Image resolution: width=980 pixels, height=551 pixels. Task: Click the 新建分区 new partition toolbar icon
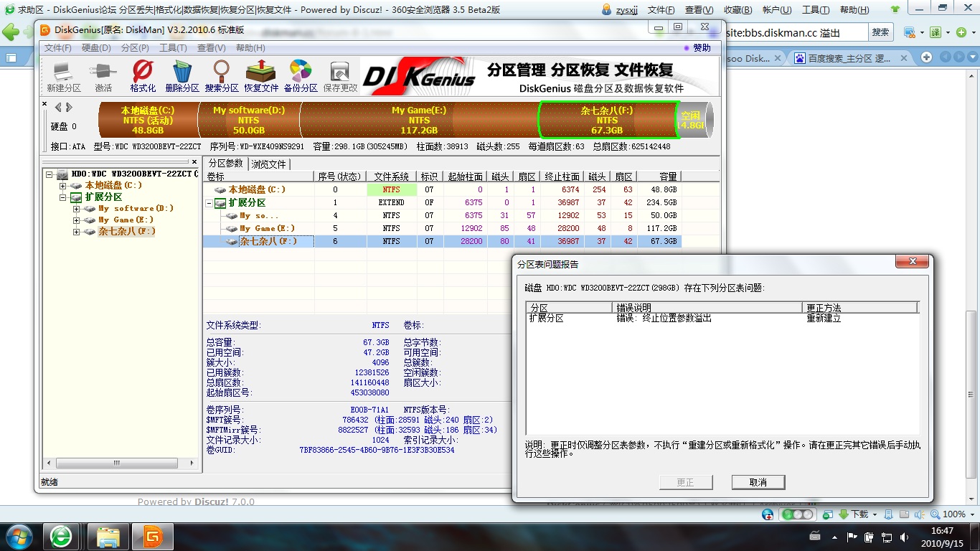click(x=64, y=77)
